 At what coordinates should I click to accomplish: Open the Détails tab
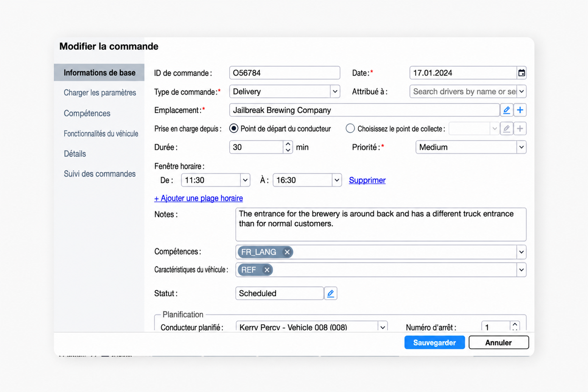point(75,153)
